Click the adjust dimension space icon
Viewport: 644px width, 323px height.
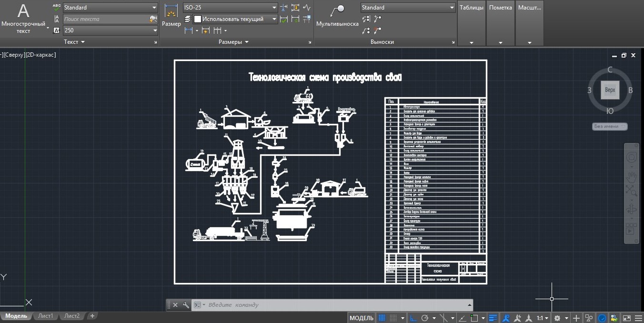pyautogui.click(x=295, y=8)
